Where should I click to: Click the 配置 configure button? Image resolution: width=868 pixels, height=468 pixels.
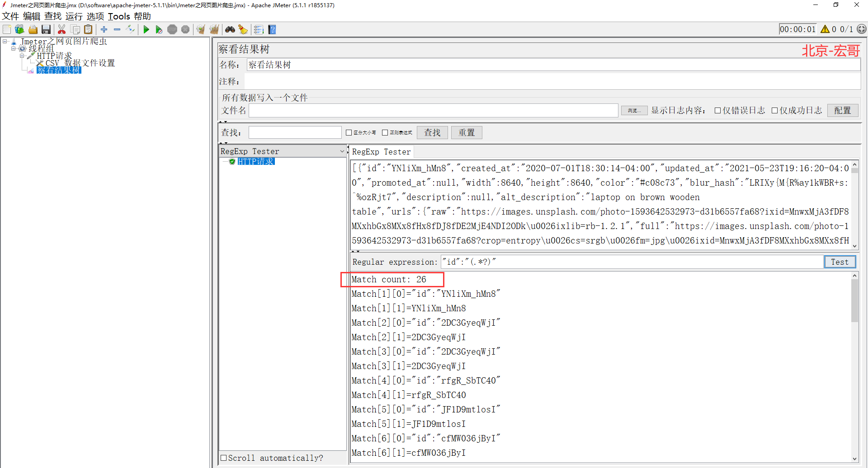point(843,110)
